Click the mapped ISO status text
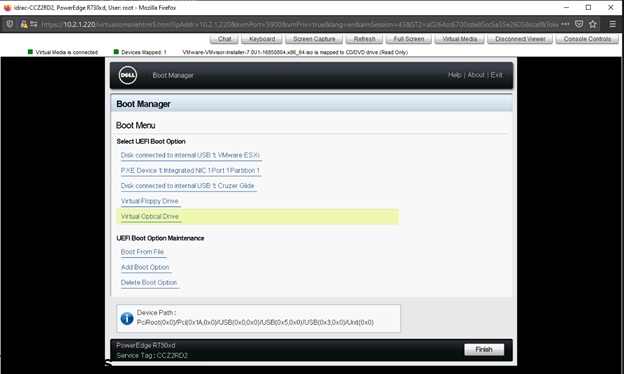Viewport: 624px width, 374px height. 295,52
